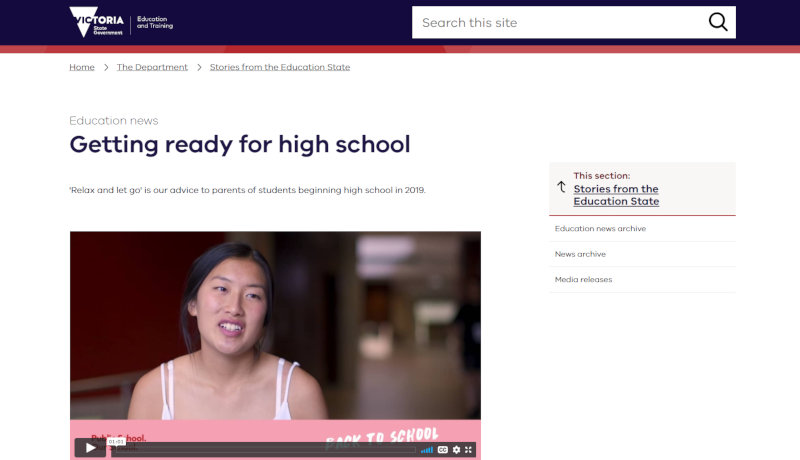Image resolution: width=800 pixels, height=460 pixels.
Task: Enter fullscreen mode on the video
Action: [x=468, y=450]
